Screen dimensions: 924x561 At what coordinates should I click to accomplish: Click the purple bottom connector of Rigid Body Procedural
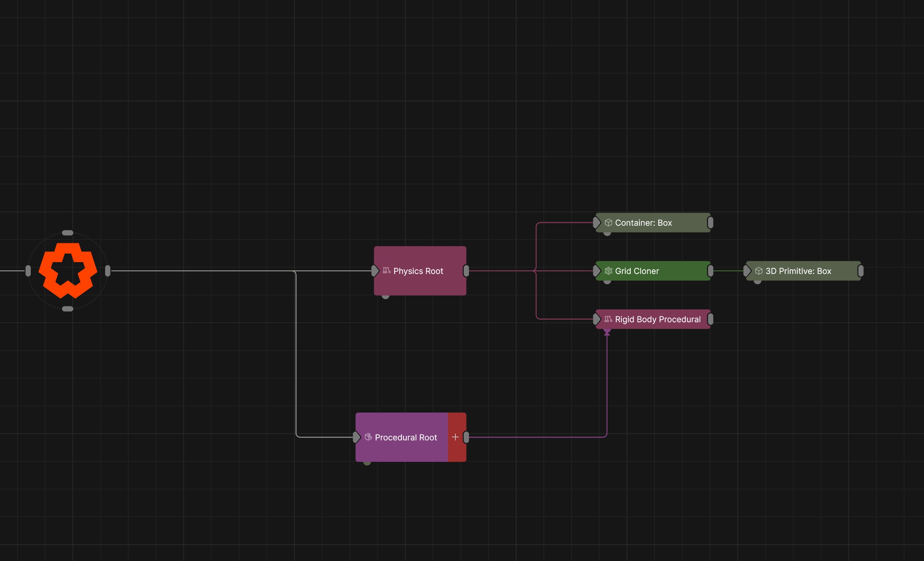point(607,332)
